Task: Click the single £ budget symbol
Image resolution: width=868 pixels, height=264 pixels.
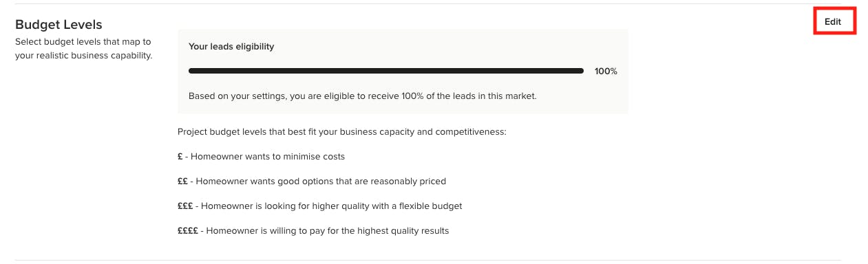Action: [x=180, y=156]
